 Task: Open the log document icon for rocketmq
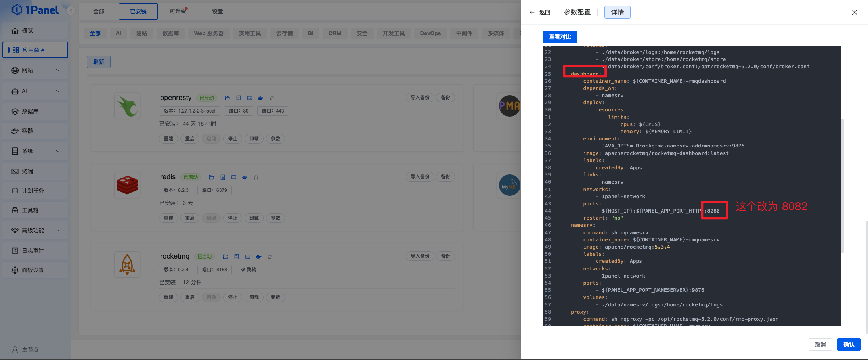(x=237, y=257)
